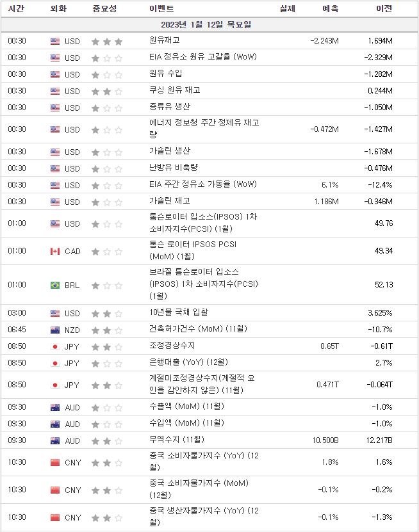Click Japan flag next to 조정경상수지
419x532 pixels.
[x=55, y=347]
